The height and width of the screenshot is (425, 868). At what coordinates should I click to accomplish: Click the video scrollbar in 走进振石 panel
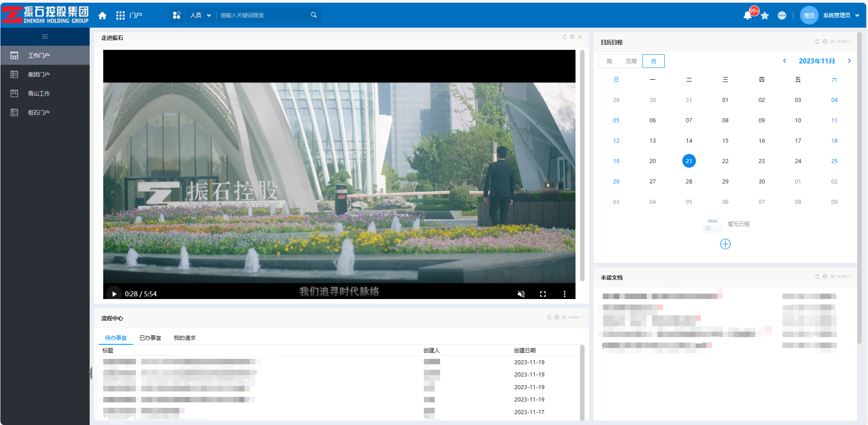coord(582,165)
